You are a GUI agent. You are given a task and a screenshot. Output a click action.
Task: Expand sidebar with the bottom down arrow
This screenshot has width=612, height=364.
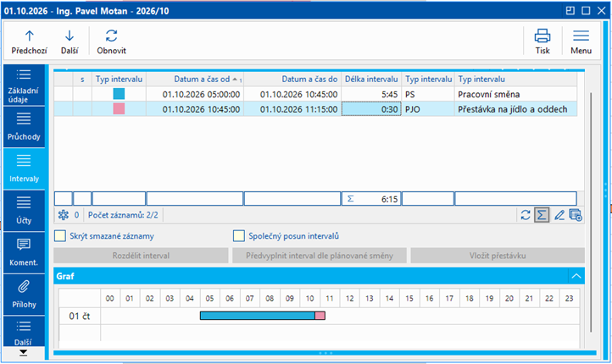click(x=24, y=353)
